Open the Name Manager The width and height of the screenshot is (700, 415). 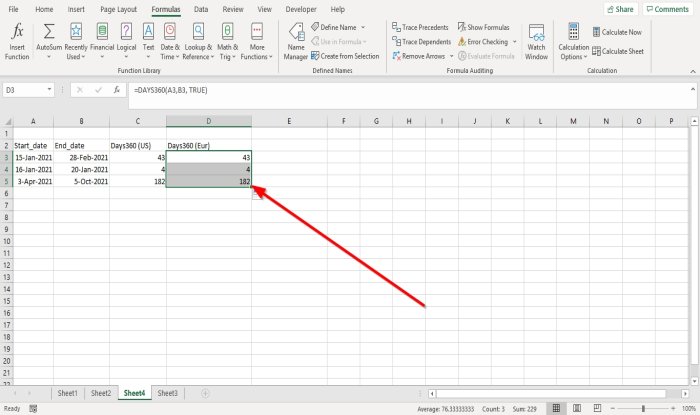pyautogui.click(x=296, y=42)
